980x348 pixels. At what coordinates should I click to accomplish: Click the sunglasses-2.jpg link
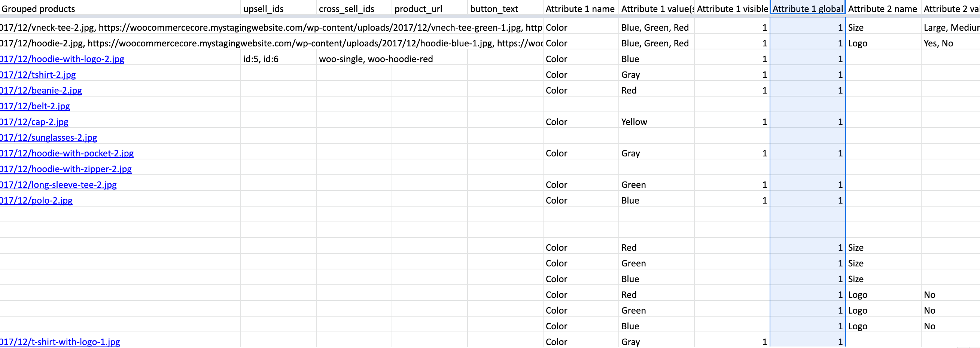click(x=49, y=138)
